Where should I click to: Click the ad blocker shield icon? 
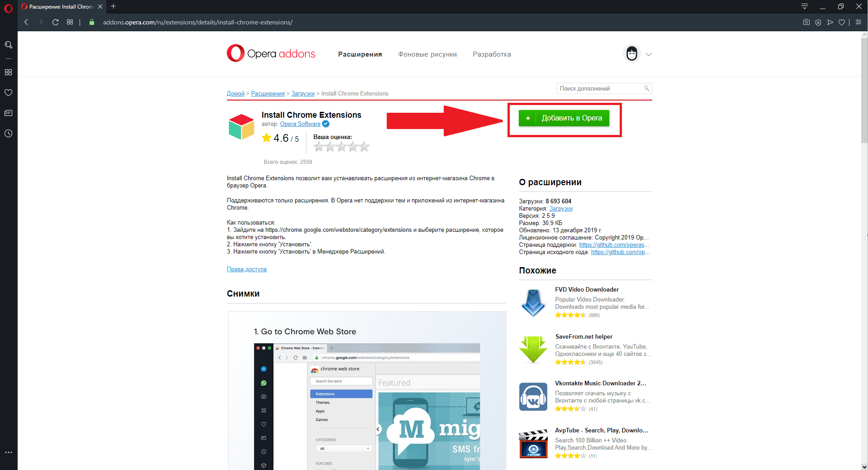pos(818,22)
